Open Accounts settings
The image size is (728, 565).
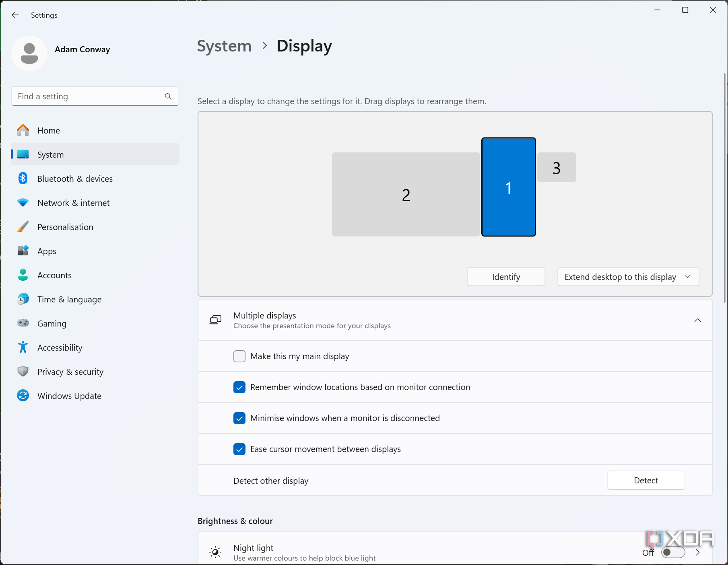click(x=54, y=275)
